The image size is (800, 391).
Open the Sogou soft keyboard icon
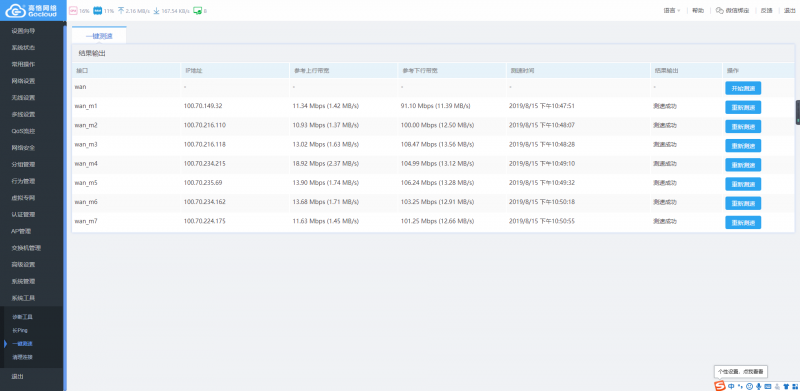pos(768,386)
